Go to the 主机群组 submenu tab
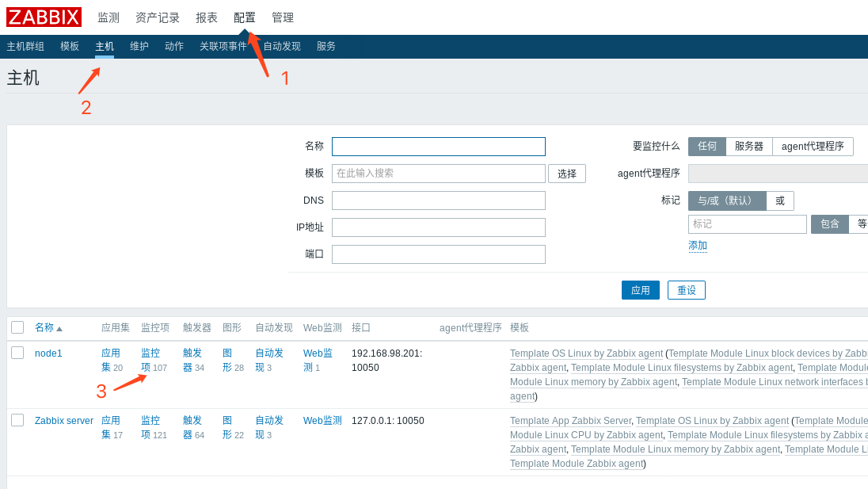Viewport: 868px width, 489px height. click(x=25, y=47)
